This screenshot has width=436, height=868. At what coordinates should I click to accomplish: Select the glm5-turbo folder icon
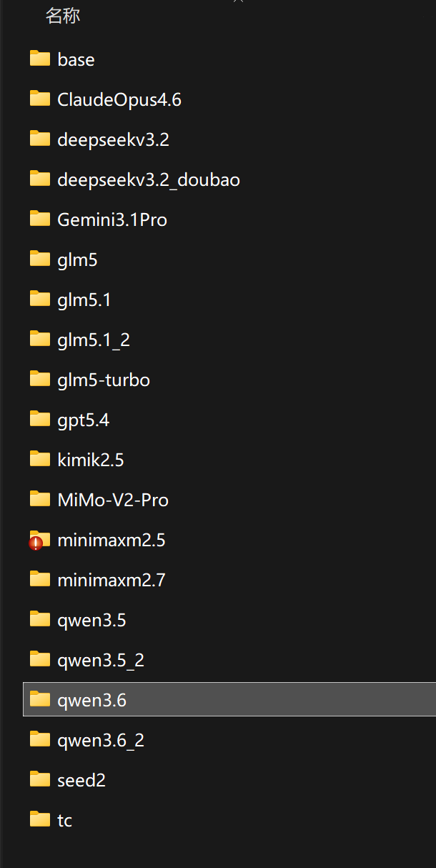coord(40,379)
